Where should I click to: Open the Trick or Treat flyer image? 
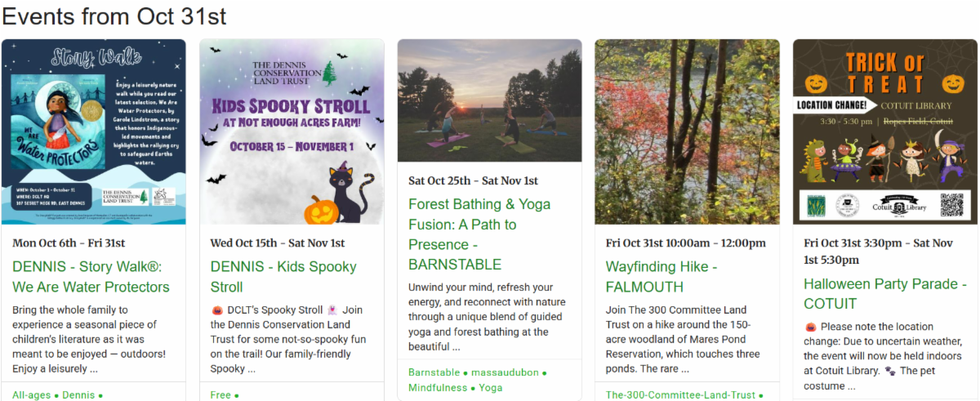tap(884, 131)
